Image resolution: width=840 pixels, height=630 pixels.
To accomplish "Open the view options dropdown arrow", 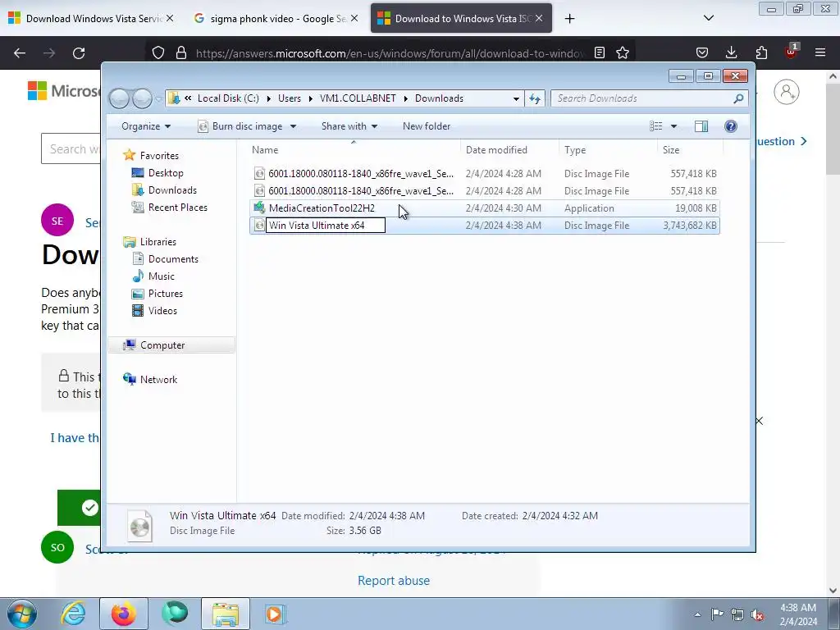I will click(674, 126).
